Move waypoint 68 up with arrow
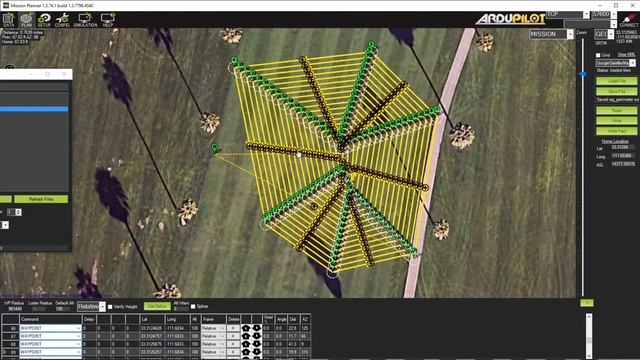 tap(246, 344)
